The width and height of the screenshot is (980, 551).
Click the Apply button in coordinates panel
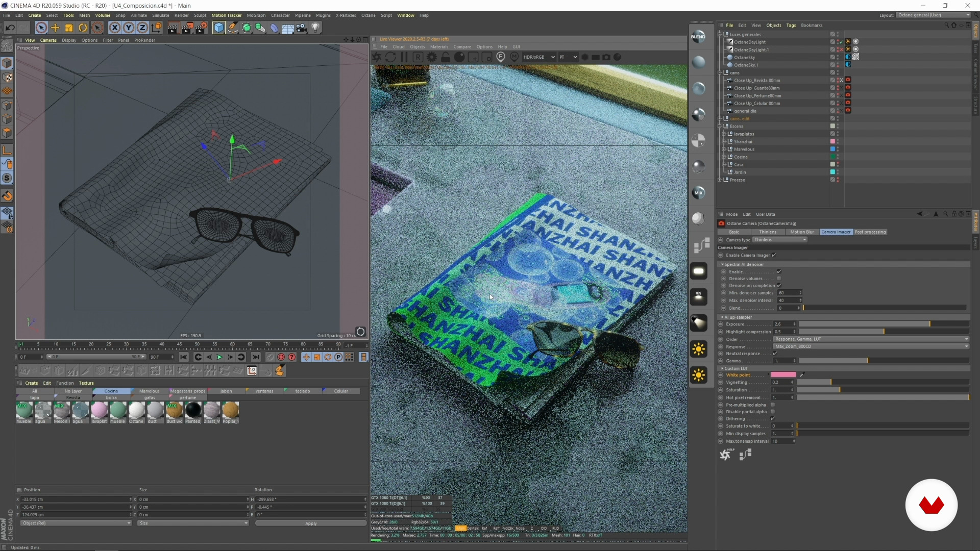pyautogui.click(x=310, y=523)
